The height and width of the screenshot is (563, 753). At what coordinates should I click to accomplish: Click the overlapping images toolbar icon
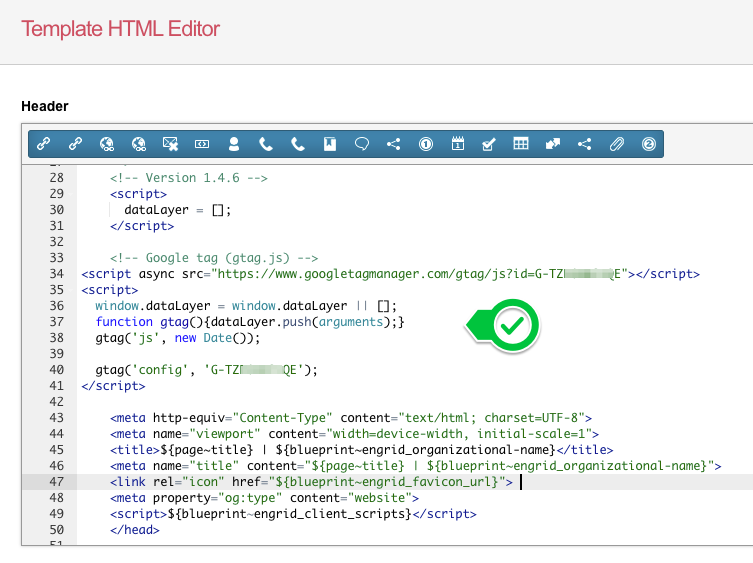point(553,144)
